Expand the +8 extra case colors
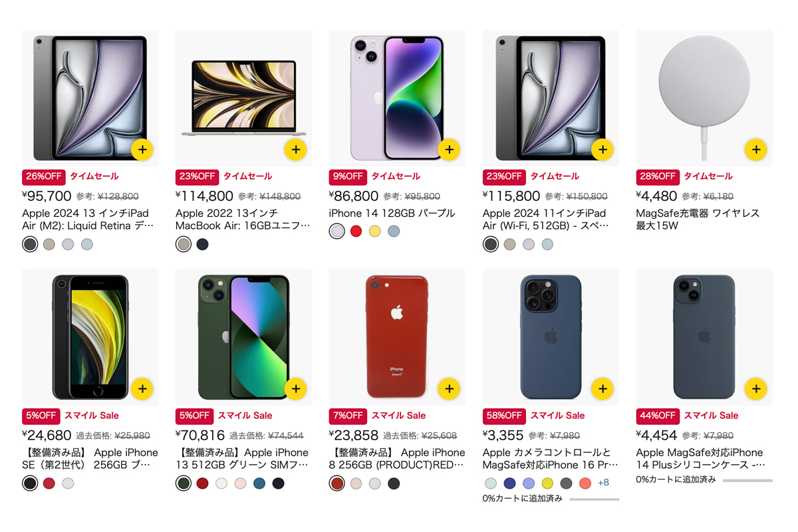 tap(604, 483)
